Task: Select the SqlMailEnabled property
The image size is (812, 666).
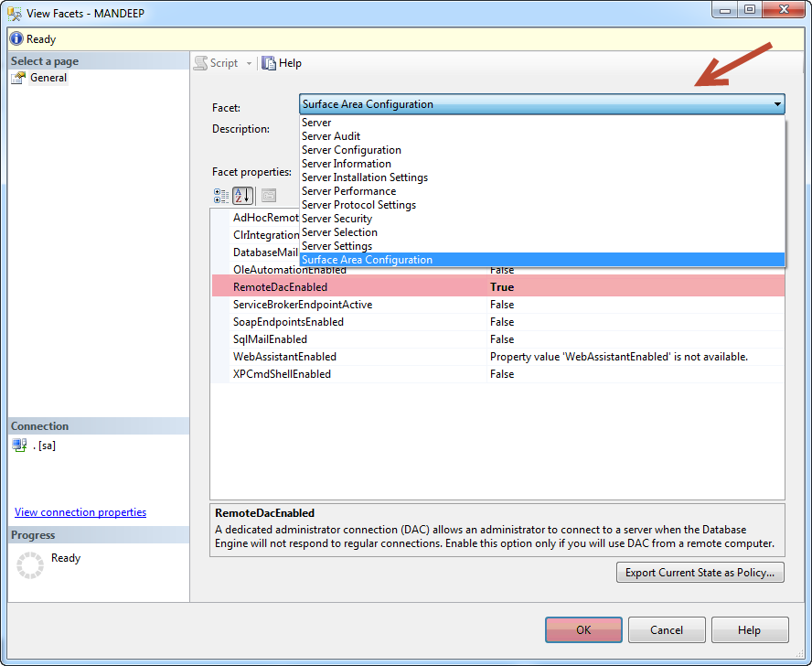Action: click(x=270, y=339)
